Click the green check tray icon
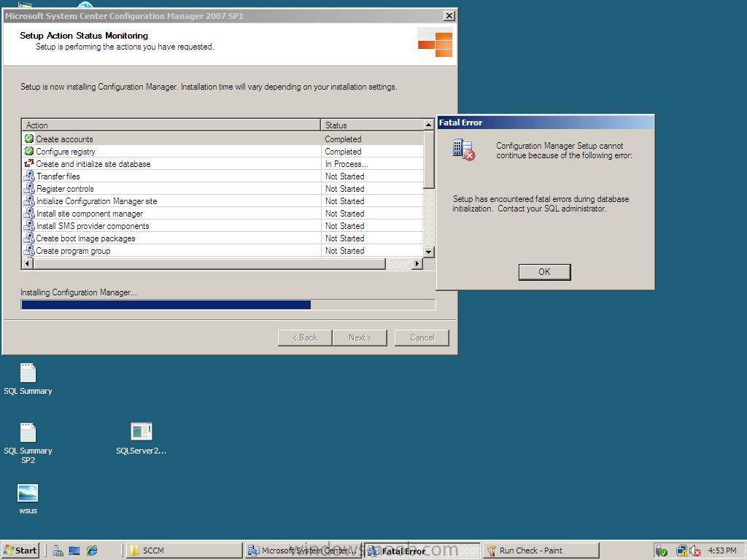The width and height of the screenshot is (747, 560). [x=661, y=551]
